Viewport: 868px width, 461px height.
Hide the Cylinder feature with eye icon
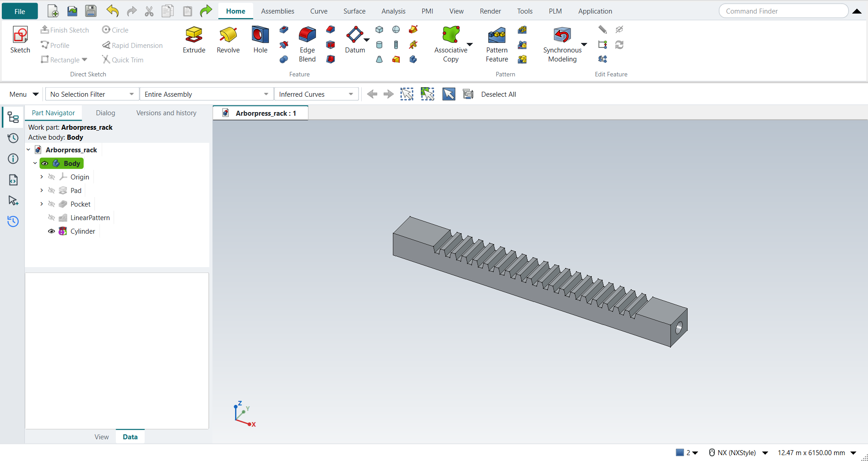(x=52, y=231)
